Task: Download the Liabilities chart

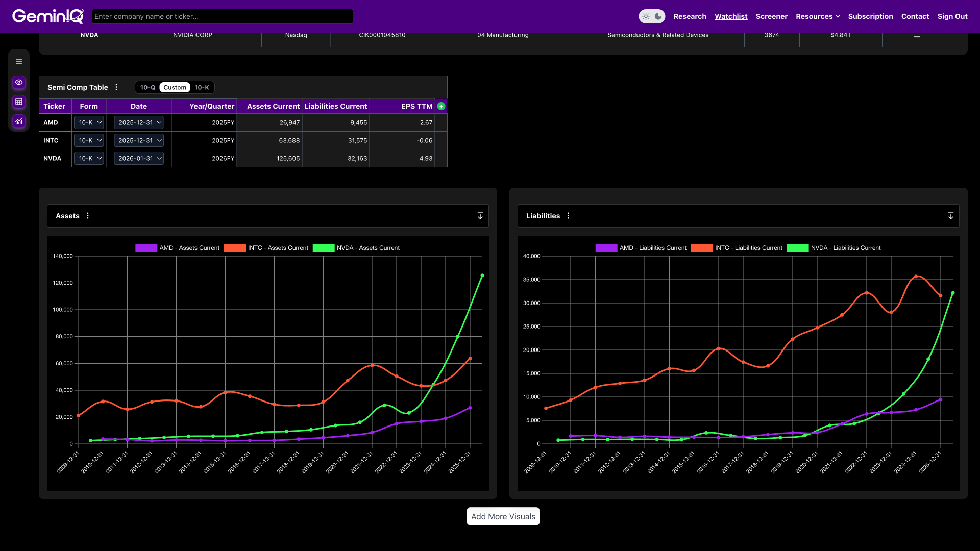Action: click(950, 216)
